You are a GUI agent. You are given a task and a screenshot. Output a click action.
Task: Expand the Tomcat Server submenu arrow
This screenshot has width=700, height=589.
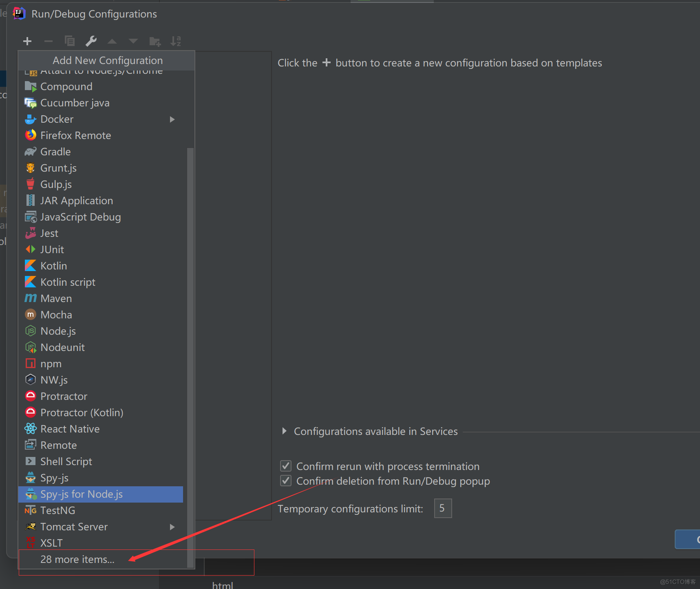[x=172, y=527]
